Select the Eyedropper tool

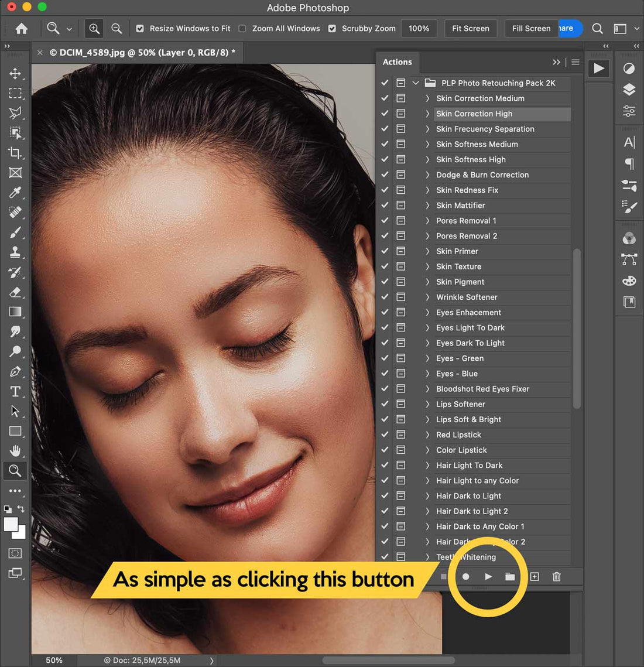16,192
